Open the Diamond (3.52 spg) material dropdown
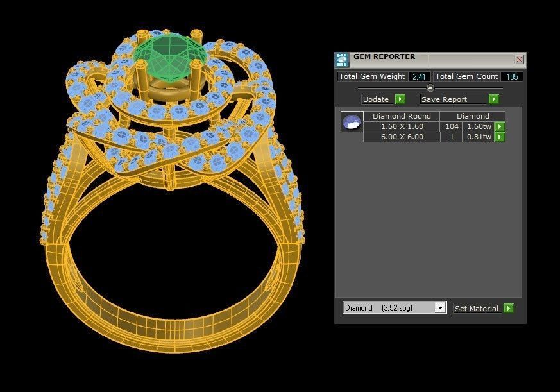Viewport: 560px width, 392px height. (x=440, y=308)
